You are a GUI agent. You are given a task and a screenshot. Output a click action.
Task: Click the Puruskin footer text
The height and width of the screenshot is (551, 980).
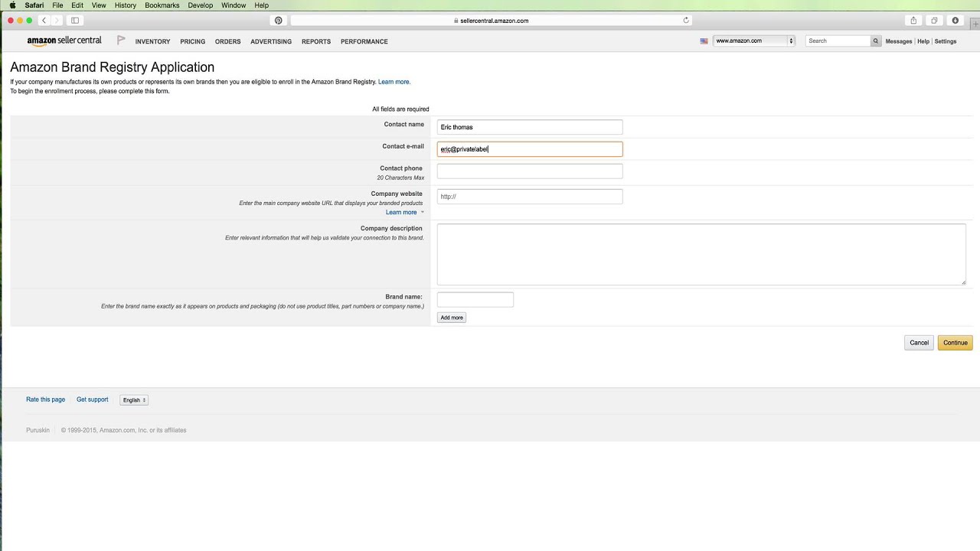tap(38, 430)
